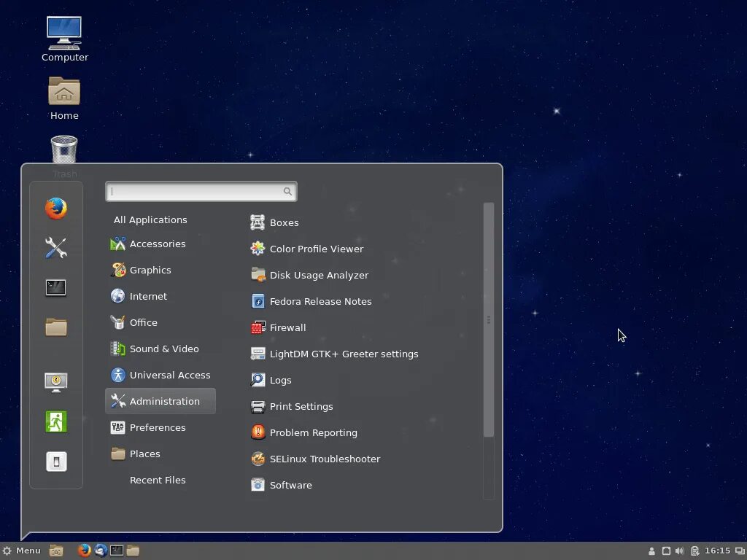747x560 pixels.
Task: Click the menu search input field
Action: tap(201, 191)
